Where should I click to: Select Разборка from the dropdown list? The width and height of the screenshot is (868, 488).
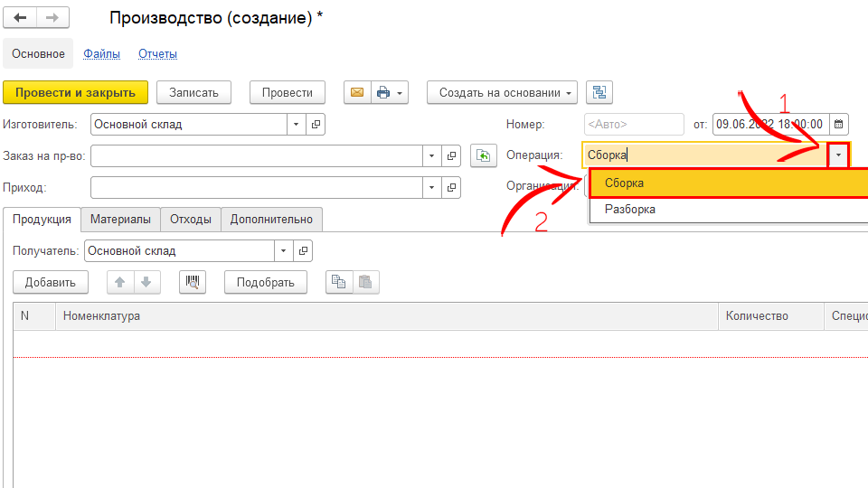[x=630, y=210]
